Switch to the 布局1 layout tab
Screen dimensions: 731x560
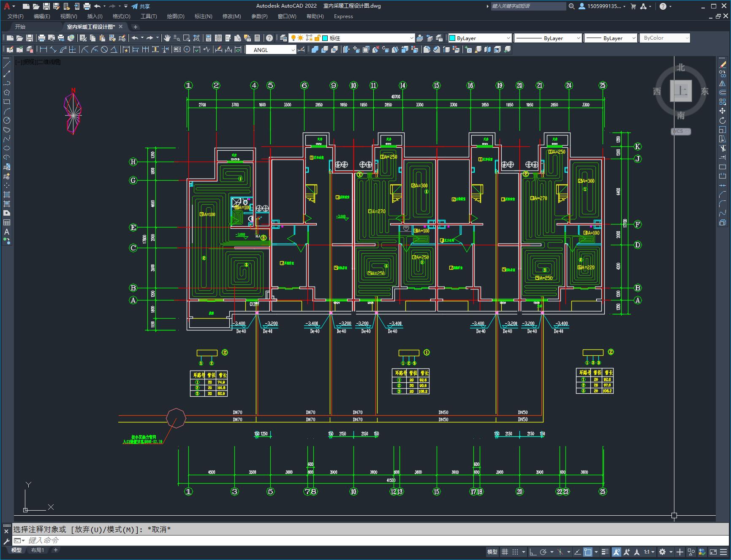38,550
